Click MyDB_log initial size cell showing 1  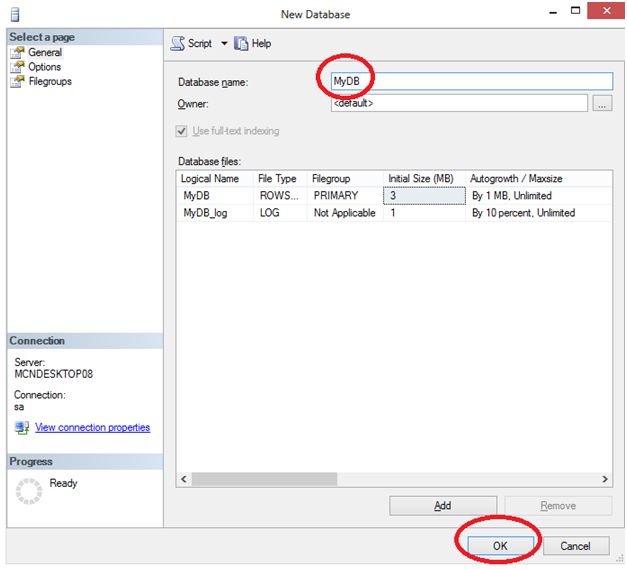424,213
